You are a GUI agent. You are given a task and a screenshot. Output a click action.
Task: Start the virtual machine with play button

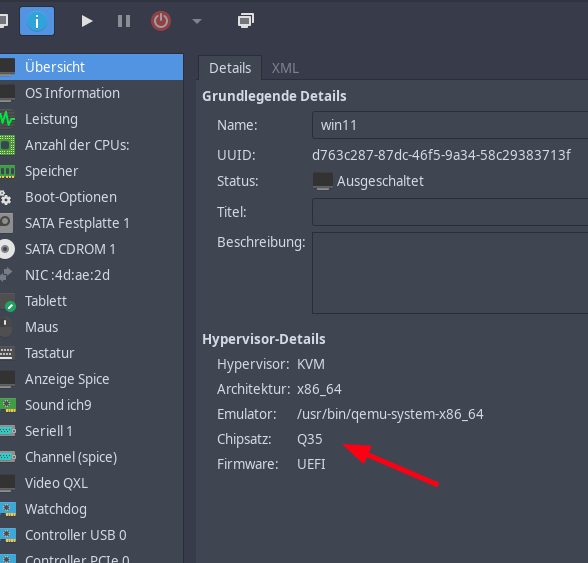pyautogui.click(x=87, y=21)
